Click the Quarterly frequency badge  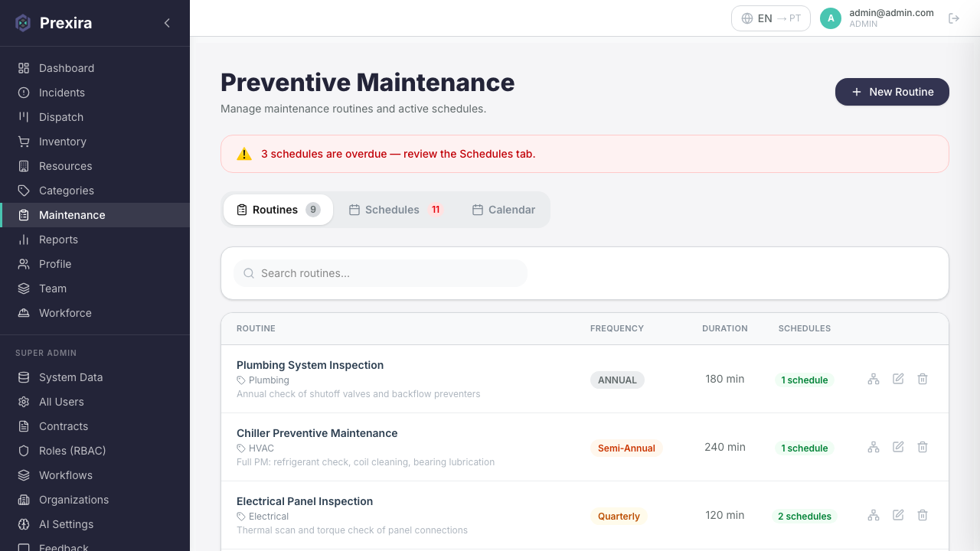(x=619, y=516)
